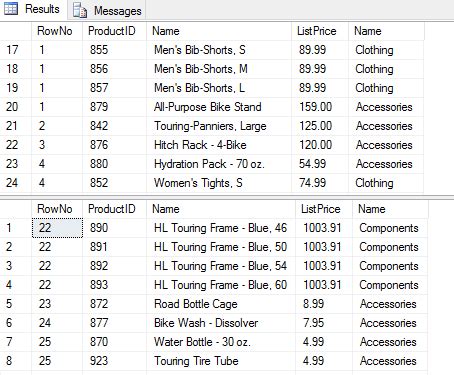
Task: Switch to the Results tab
Action: [x=32, y=9]
